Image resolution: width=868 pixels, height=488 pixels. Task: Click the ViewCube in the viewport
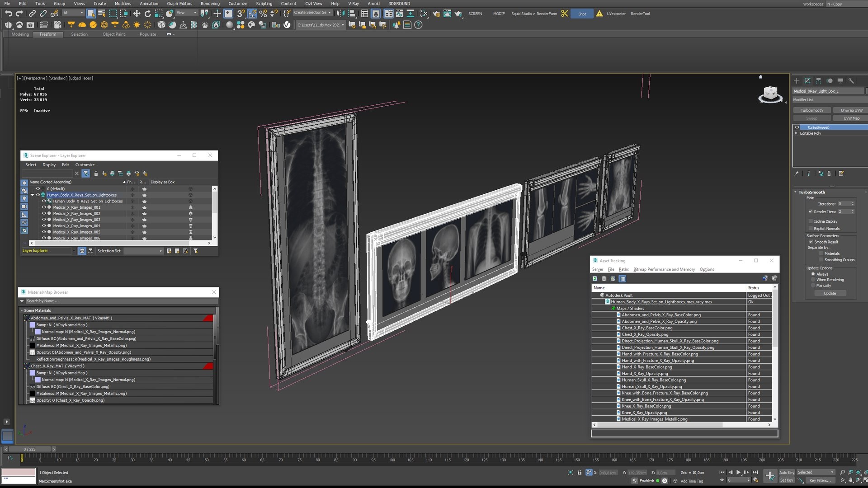[770, 94]
